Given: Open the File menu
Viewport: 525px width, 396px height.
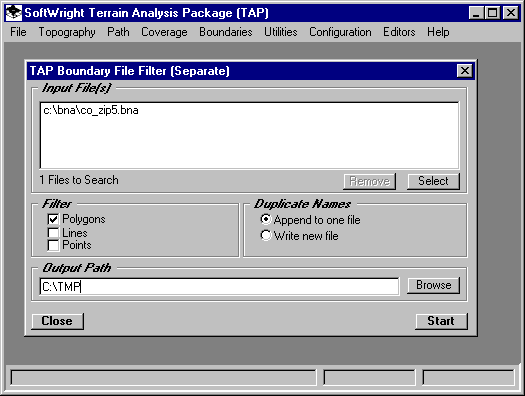Looking at the screenshot, I should pyautogui.click(x=18, y=32).
